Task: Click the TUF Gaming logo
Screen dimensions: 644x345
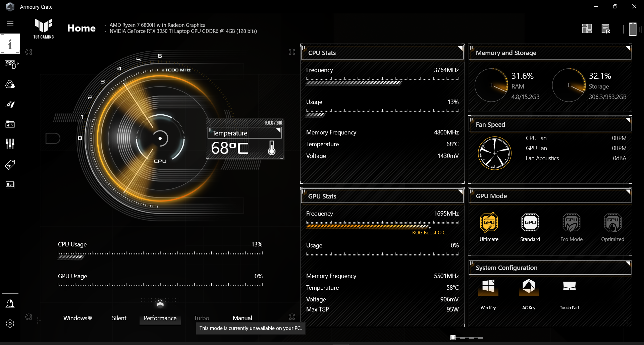Action: tap(44, 29)
